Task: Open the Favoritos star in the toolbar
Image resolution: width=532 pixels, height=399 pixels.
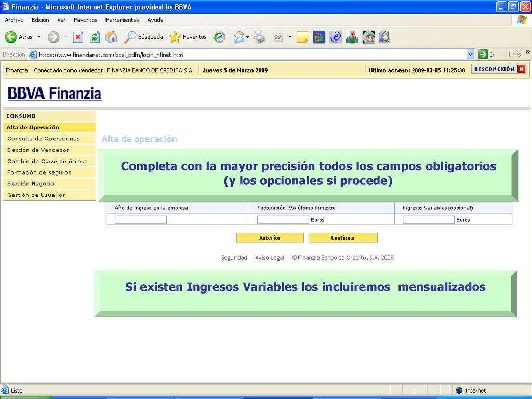Action: 188,37
